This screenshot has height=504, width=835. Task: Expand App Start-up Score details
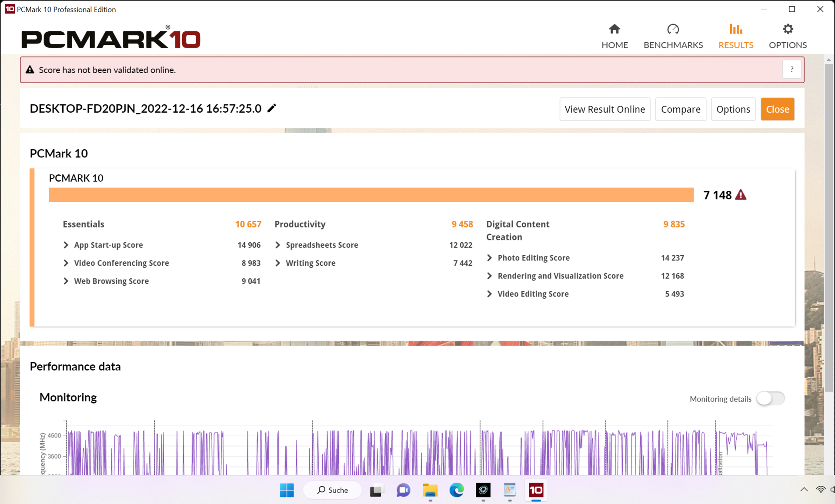point(66,245)
